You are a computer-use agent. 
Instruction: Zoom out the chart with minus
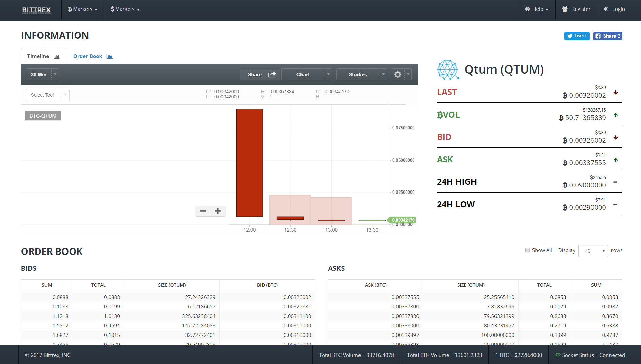pyautogui.click(x=203, y=211)
